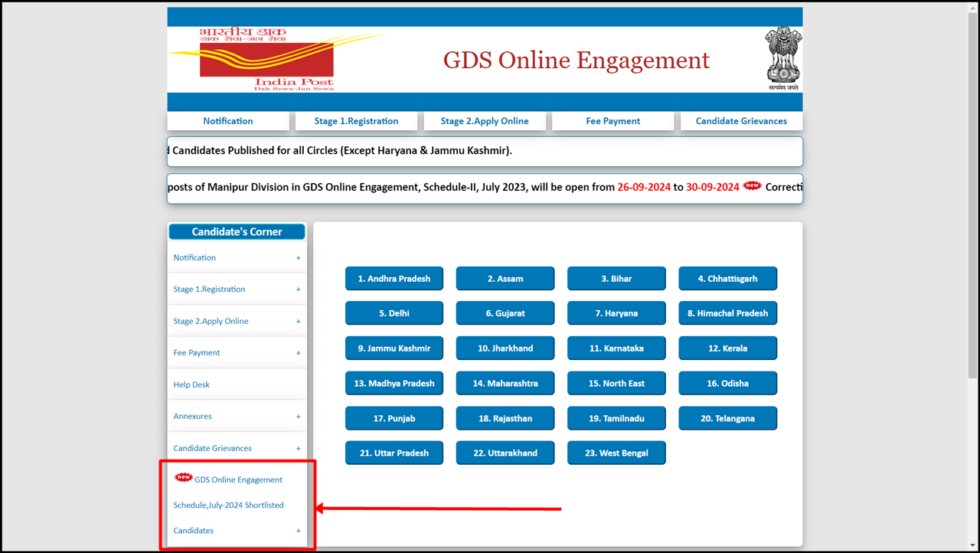980x553 pixels.
Task: Open 6. Gujarat
Action: click(x=505, y=313)
